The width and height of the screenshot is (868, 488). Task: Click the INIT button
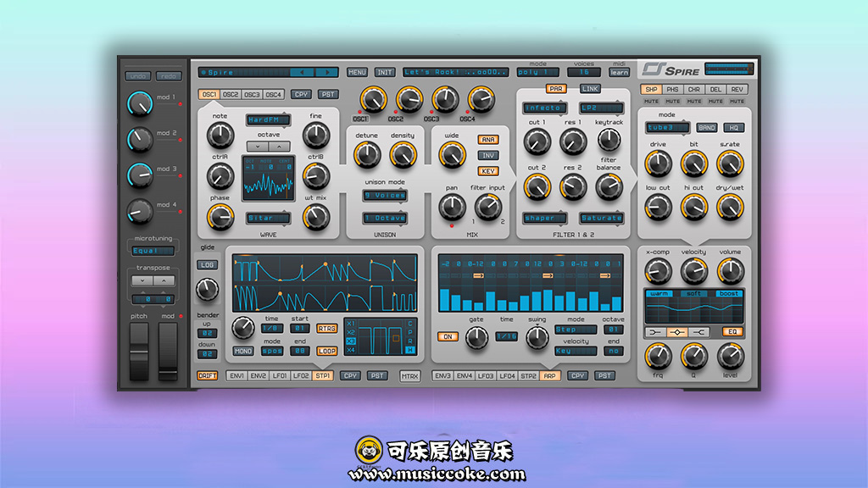[x=384, y=72]
